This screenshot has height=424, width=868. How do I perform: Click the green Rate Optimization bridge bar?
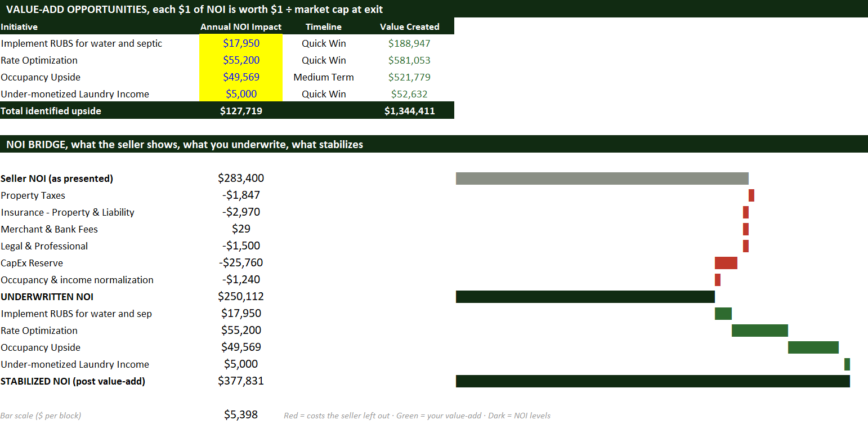coord(760,331)
